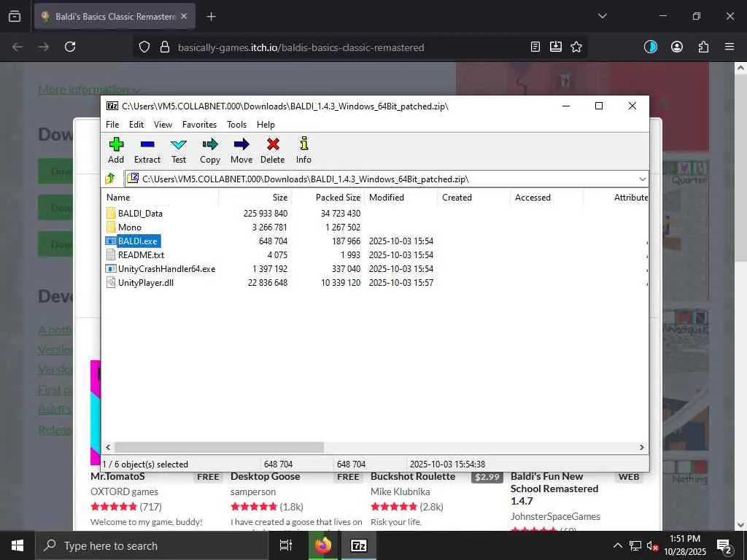Open Baldi's Fun New School Remastered link

tap(554, 489)
